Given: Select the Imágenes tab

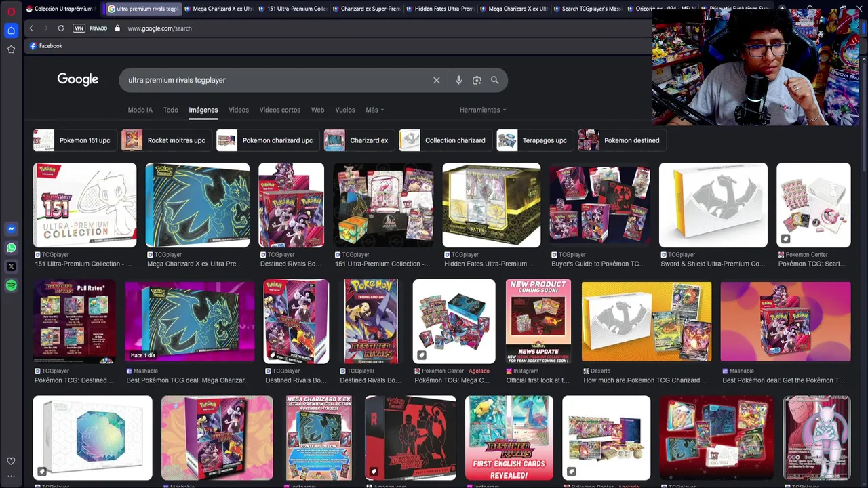Looking at the screenshot, I should point(203,110).
